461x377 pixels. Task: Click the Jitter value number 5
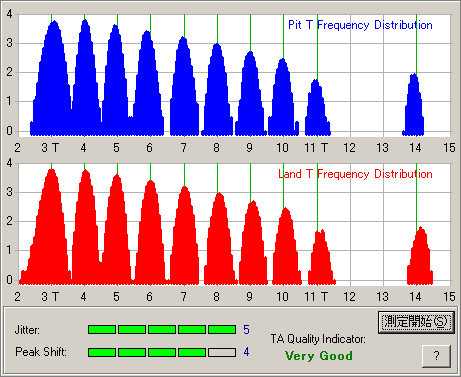tap(246, 330)
